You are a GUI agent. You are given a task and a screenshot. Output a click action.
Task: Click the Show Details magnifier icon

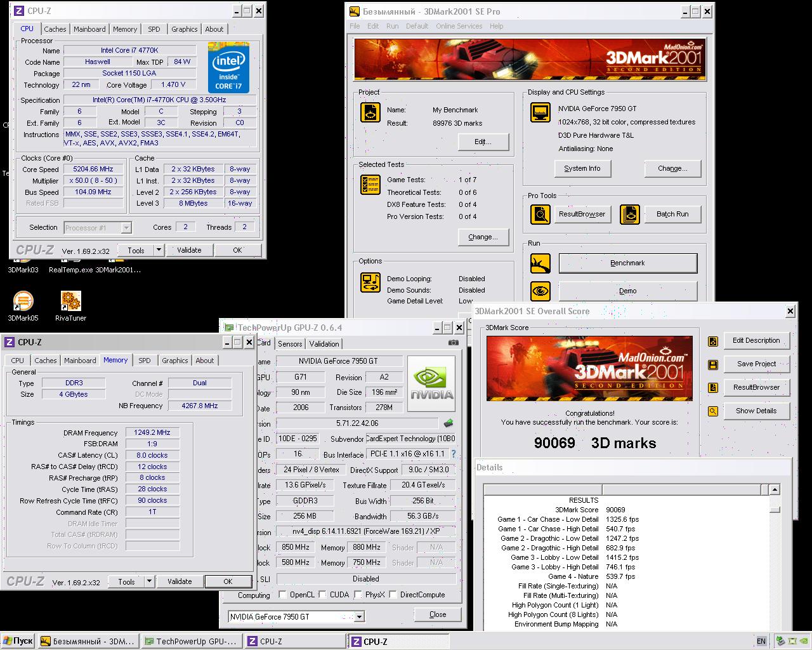pos(713,411)
